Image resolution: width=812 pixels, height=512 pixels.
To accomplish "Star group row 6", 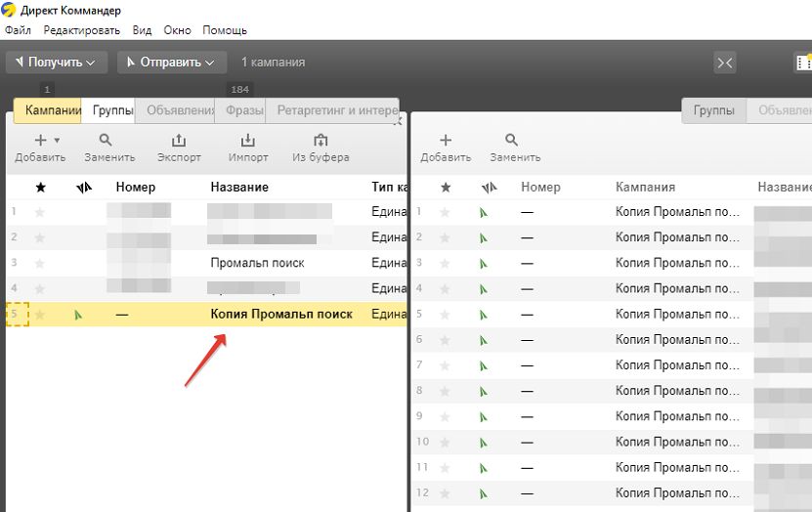I will pos(445,340).
